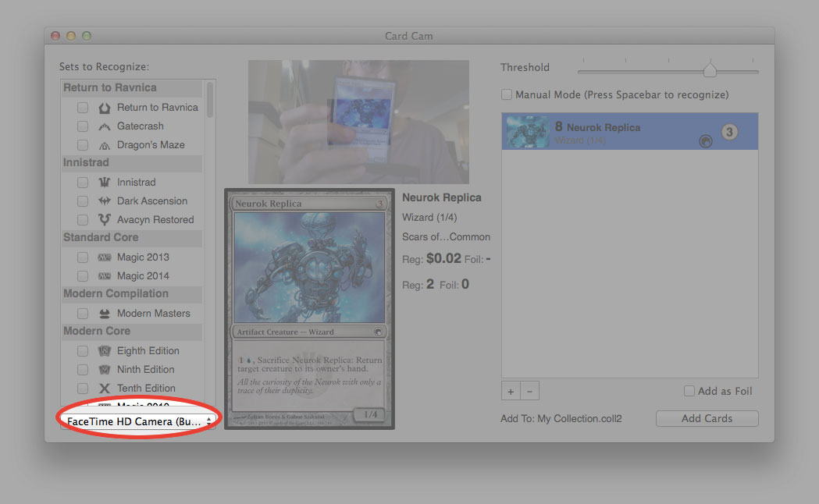819x504 pixels.
Task: Check the Add as Foil option
Action: [689, 391]
